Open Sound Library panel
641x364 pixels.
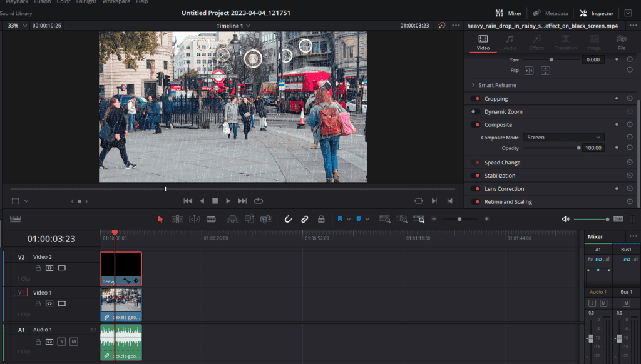[16, 14]
